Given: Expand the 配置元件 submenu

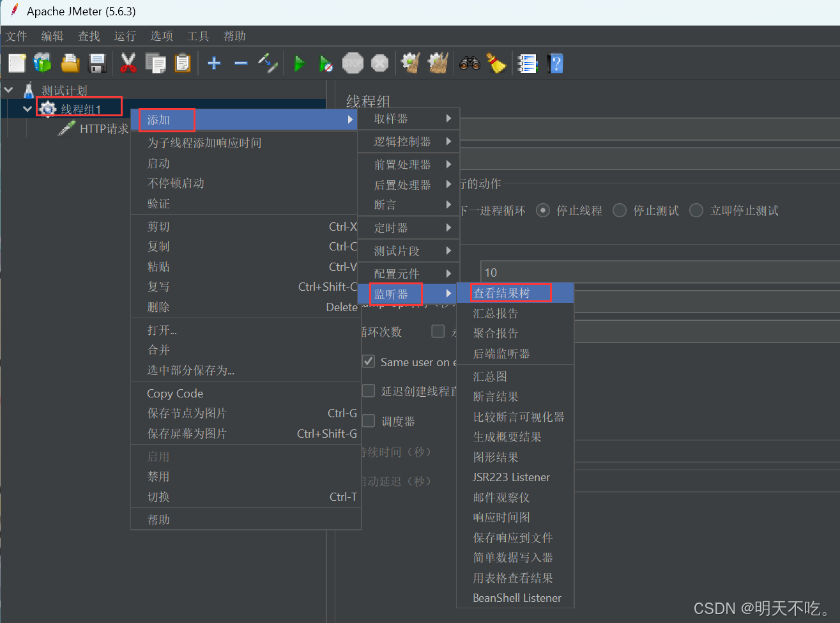Looking at the screenshot, I should pos(408,273).
